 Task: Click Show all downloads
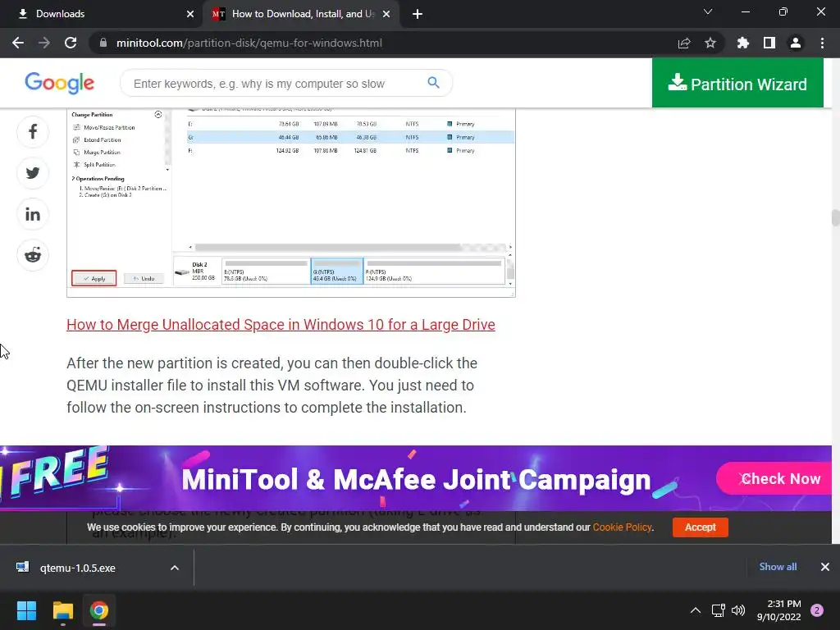tap(778, 567)
